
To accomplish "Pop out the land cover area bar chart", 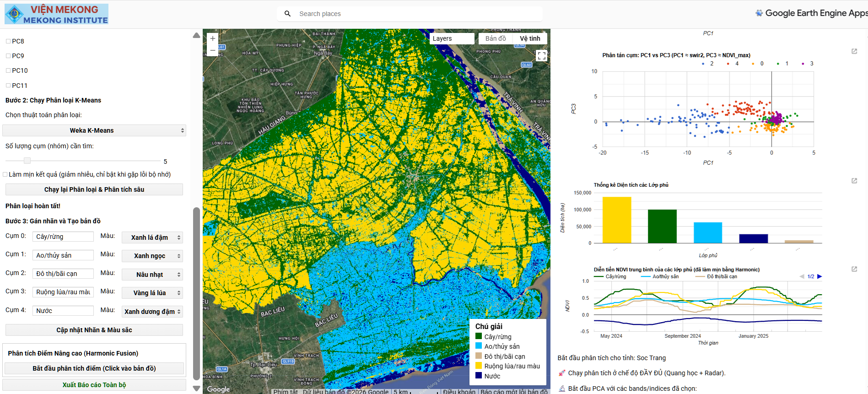I will click(854, 181).
